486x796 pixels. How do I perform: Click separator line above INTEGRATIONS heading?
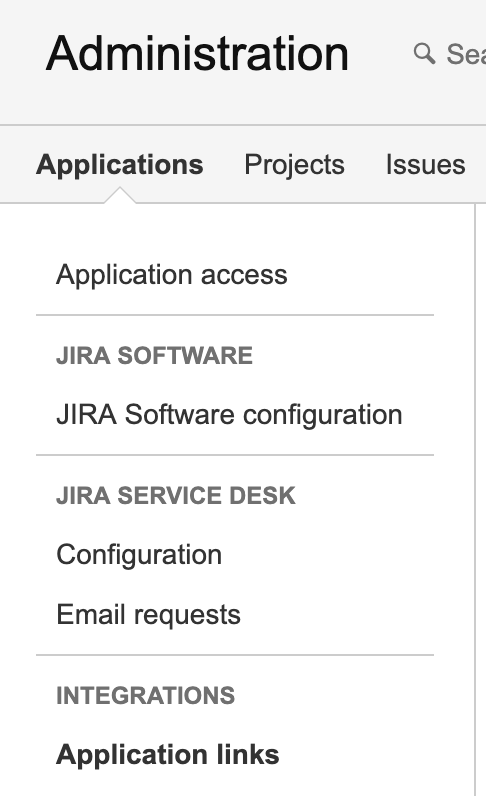[x=235, y=655]
